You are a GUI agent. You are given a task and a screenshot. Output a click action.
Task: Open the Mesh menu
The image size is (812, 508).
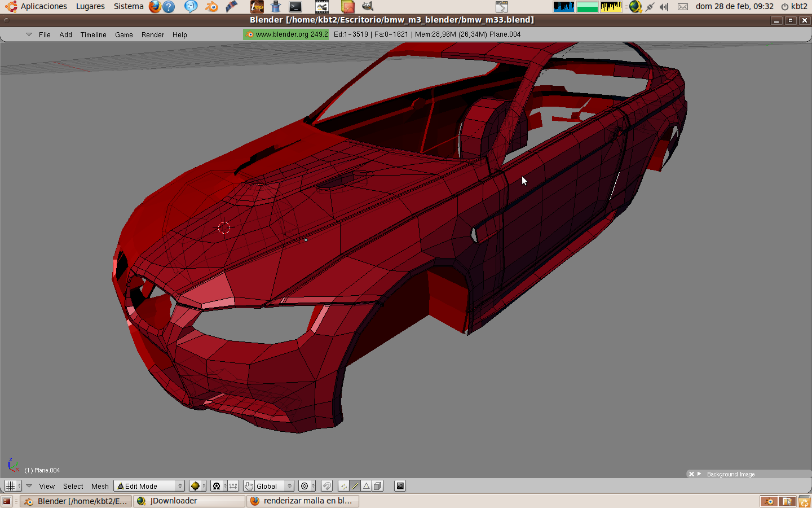pos(100,487)
